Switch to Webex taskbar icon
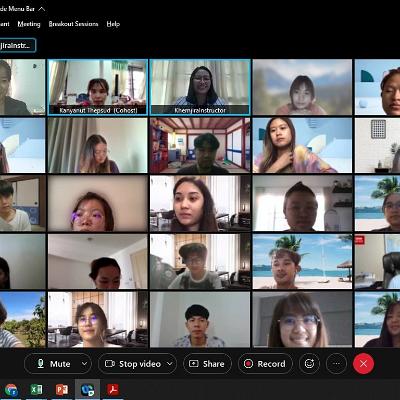The image size is (400, 400). (87, 390)
